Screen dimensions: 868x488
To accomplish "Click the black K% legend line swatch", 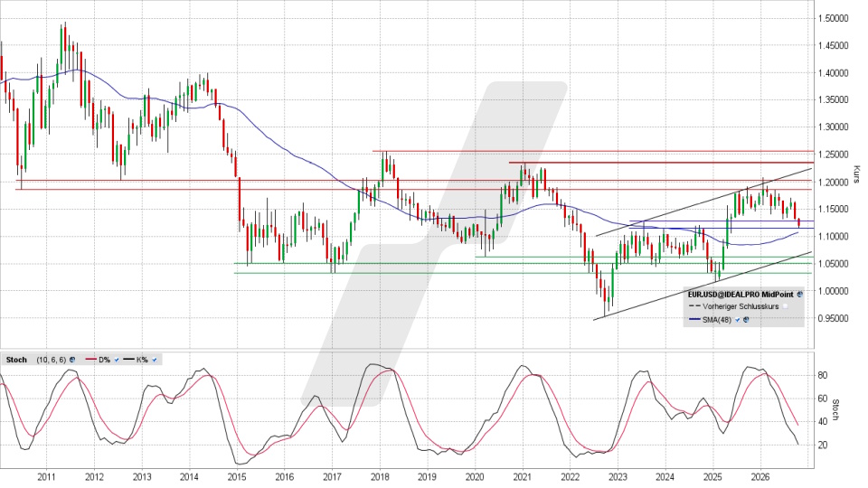I will [x=128, y=359].
